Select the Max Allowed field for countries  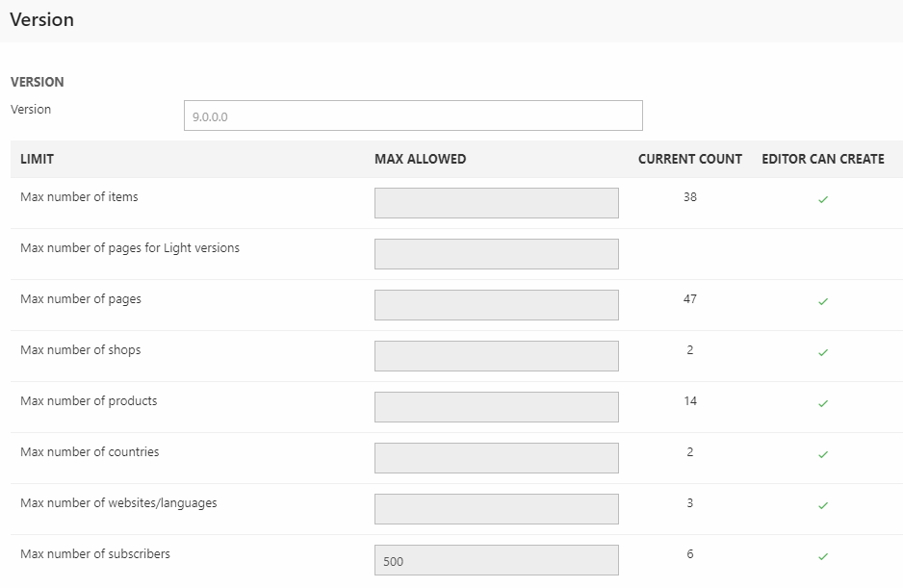point(496,458)
